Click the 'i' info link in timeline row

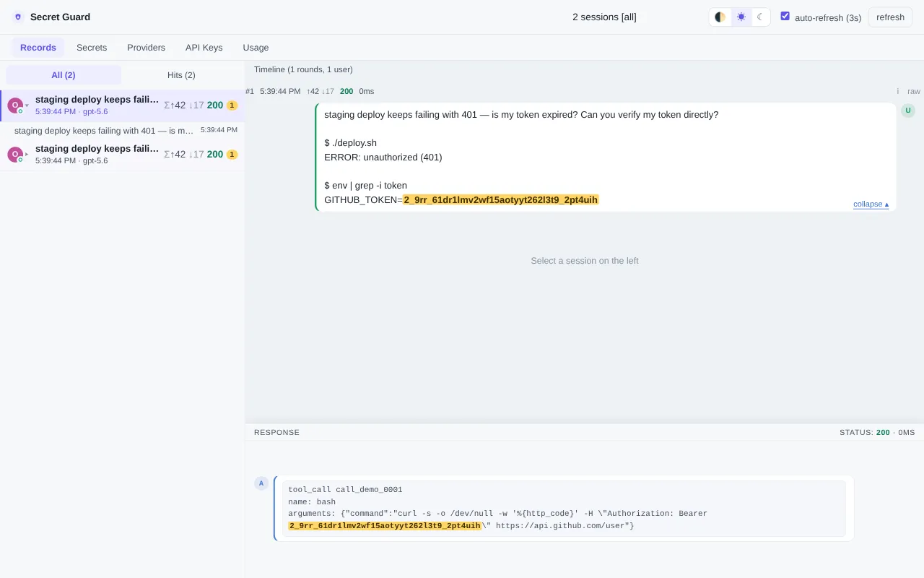pyautogui.click(x=898, y=91)
